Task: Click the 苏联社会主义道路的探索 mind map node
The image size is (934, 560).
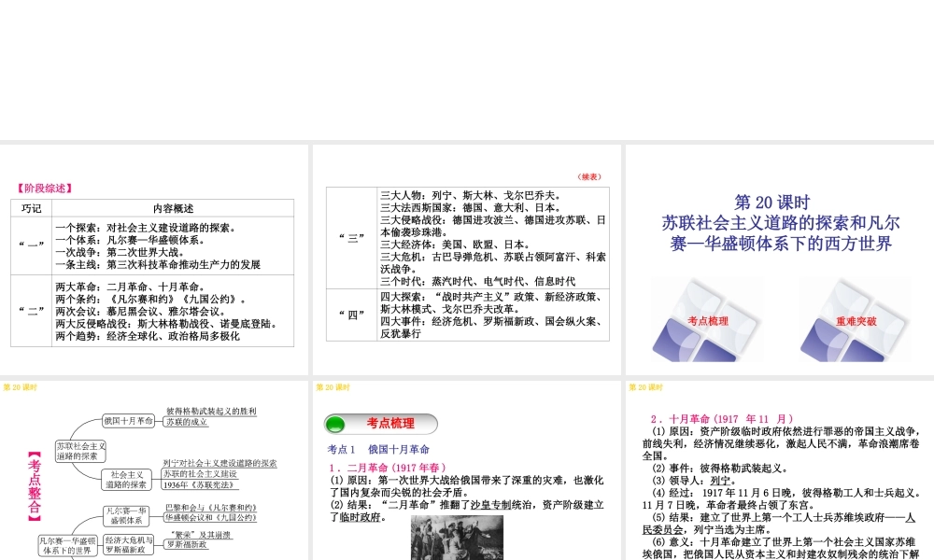Action: coord(80,451)
